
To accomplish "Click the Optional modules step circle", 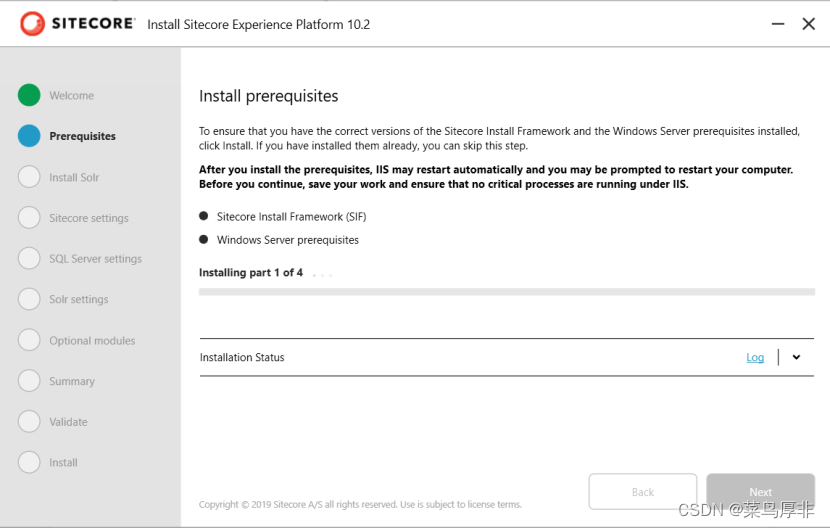I will pyautogui.click(x=29, y=340).
